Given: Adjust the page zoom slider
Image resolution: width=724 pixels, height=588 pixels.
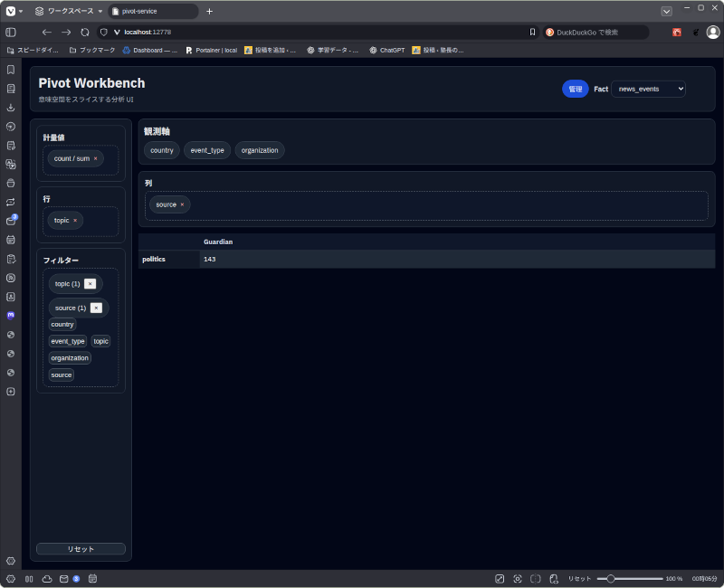Looking at the screenshot, I should pos(612,578).
